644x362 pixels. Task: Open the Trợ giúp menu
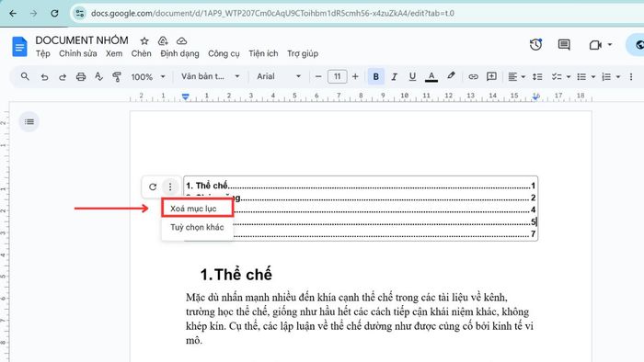[303, 53]
